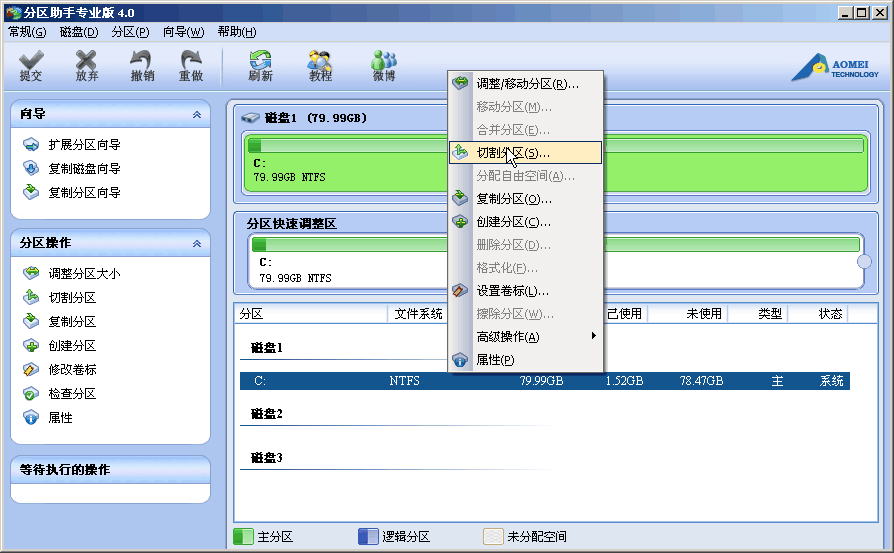The image size is (894, 553).
Task: Click the 未使用 column header
Action: click(x=703, y=314)
